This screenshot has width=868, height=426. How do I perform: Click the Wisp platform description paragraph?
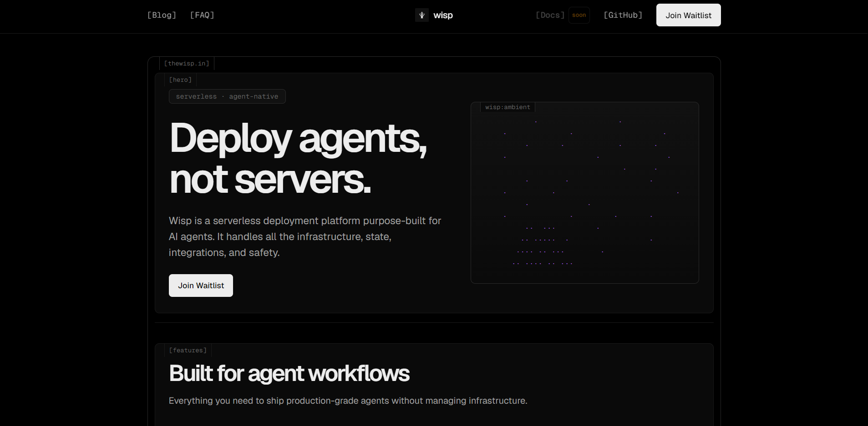[x=305, y=236]
